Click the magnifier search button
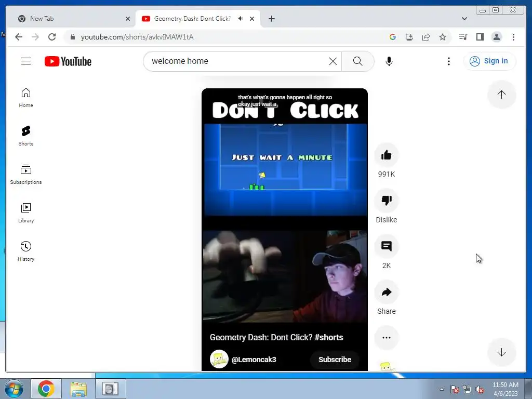Viewport: 532px width, 399px height. point(357,61)
